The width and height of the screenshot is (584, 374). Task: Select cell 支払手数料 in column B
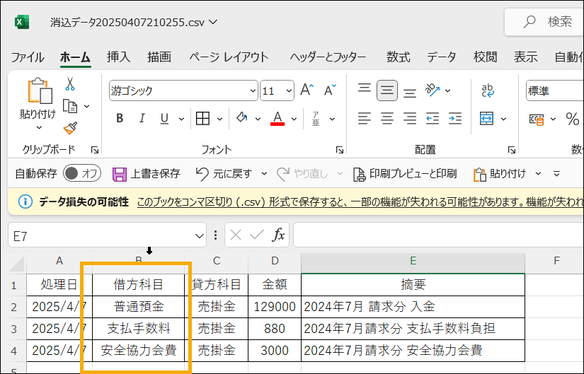tap(139, 328)
